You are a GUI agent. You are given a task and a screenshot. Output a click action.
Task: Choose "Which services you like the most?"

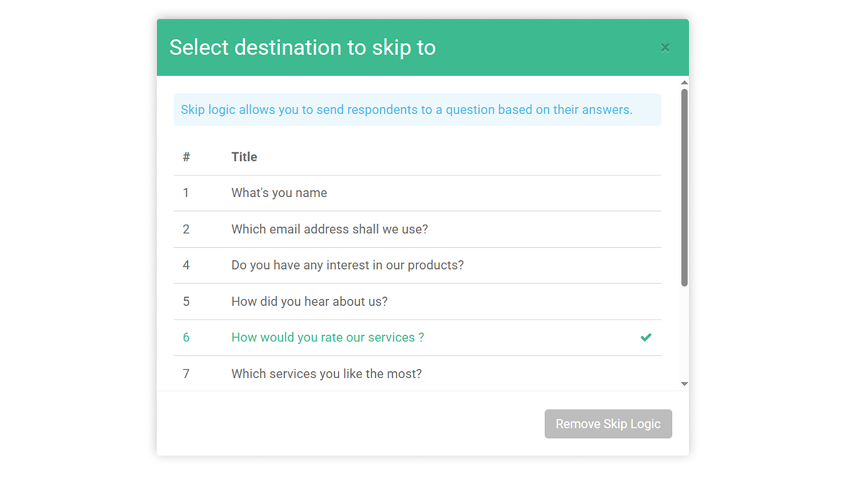click(x=326, y=374)
